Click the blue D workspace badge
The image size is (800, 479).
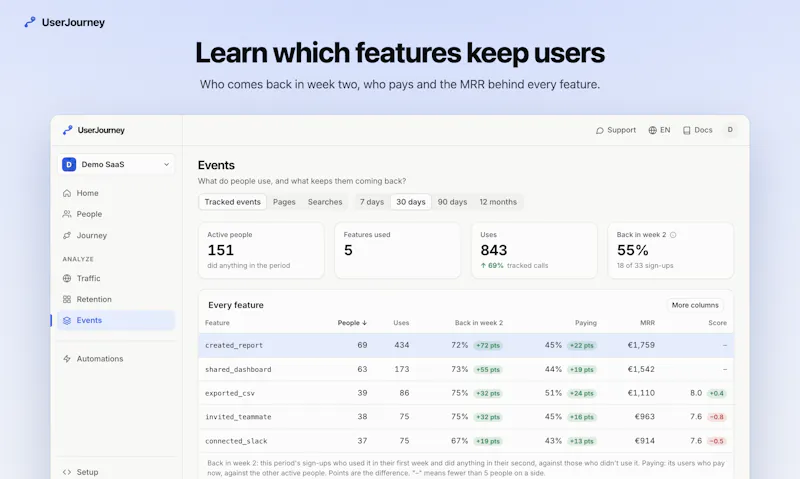coord(69,164)
